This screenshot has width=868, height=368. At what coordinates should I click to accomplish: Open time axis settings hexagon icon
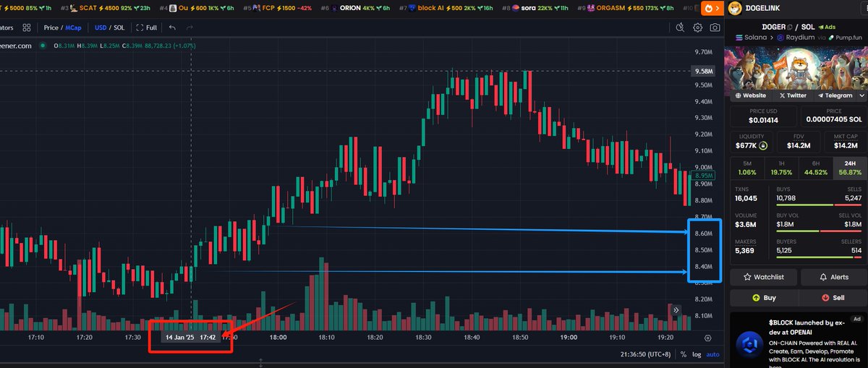click(707, 338)
